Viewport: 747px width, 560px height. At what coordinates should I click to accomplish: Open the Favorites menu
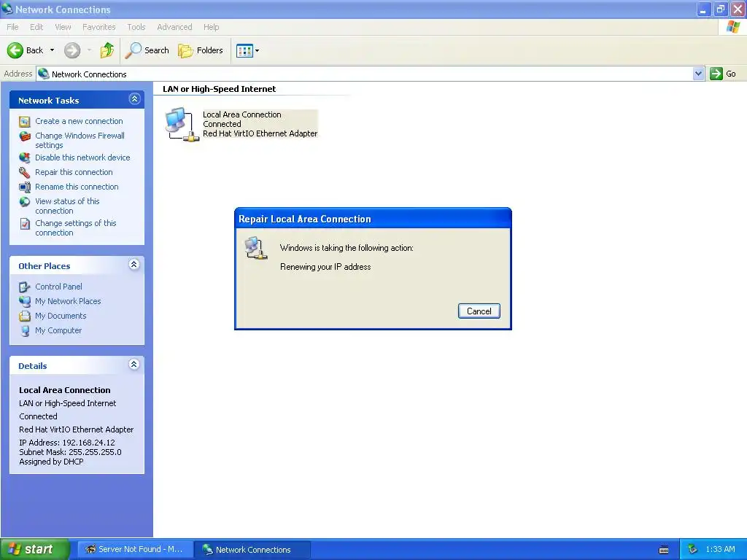tap(98, 27)
